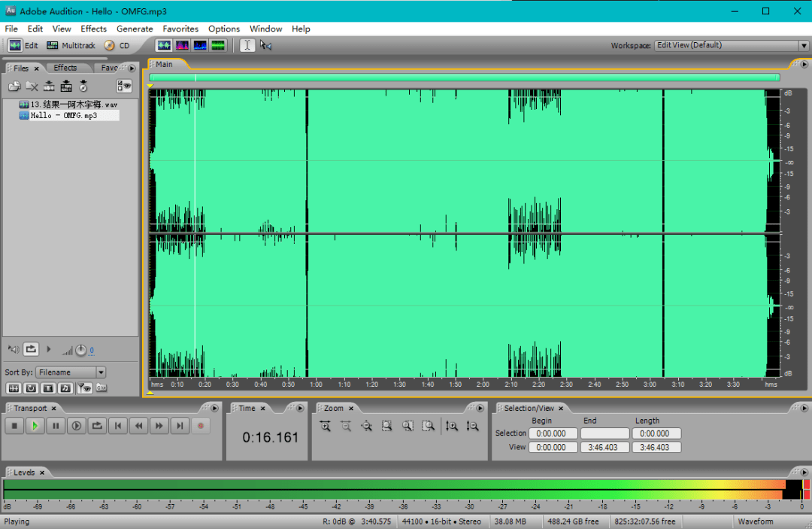Open CD view from the toolbar

[117, 46]
